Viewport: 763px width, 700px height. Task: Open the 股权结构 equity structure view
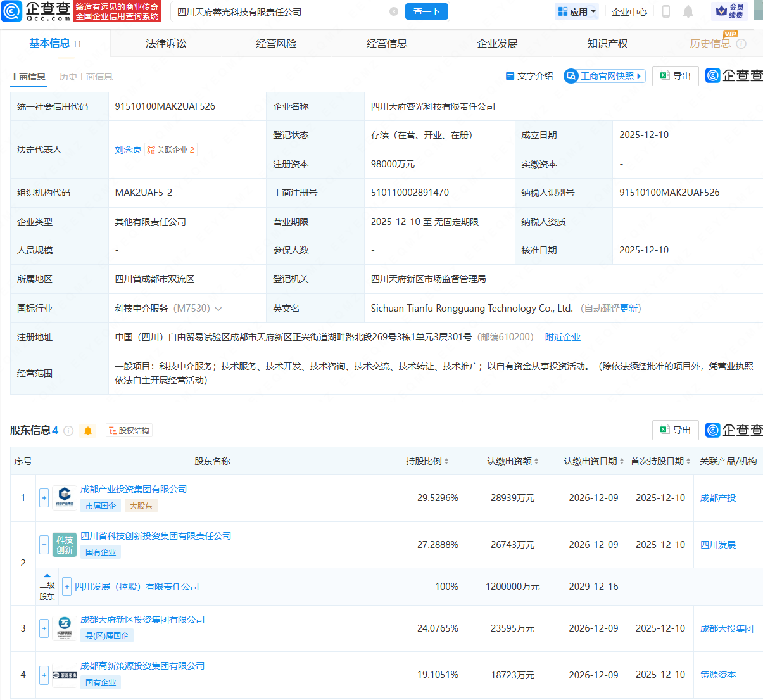[129, 430]
